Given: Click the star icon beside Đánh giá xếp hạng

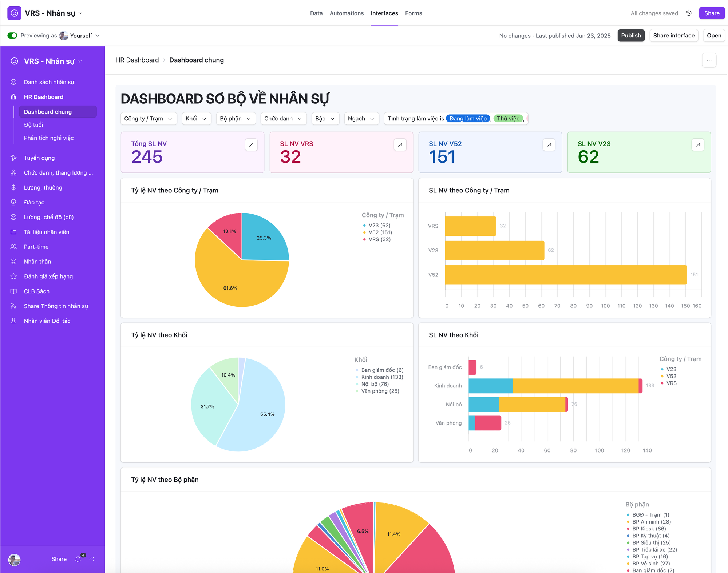Looking at the screenshot, I should coord(13,276).
